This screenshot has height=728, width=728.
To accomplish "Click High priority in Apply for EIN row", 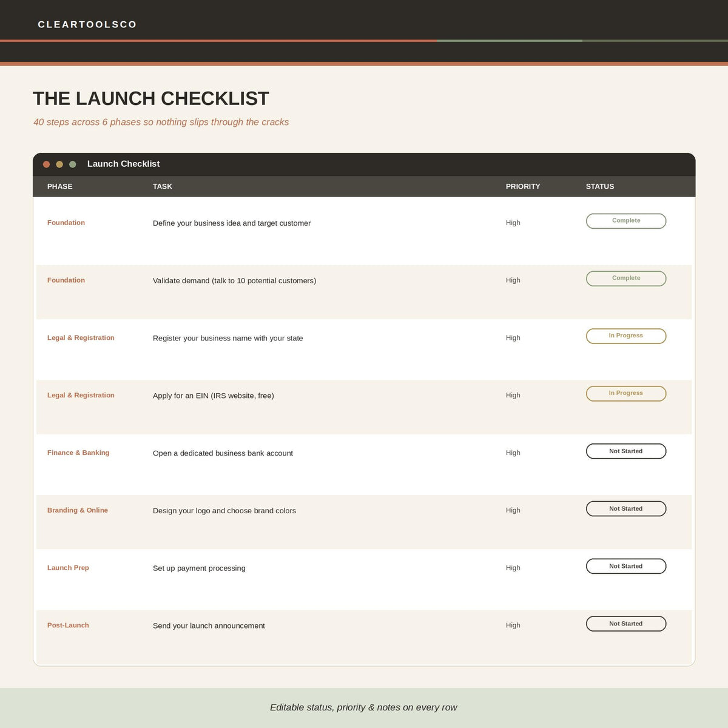I will (x=513, y=395).
